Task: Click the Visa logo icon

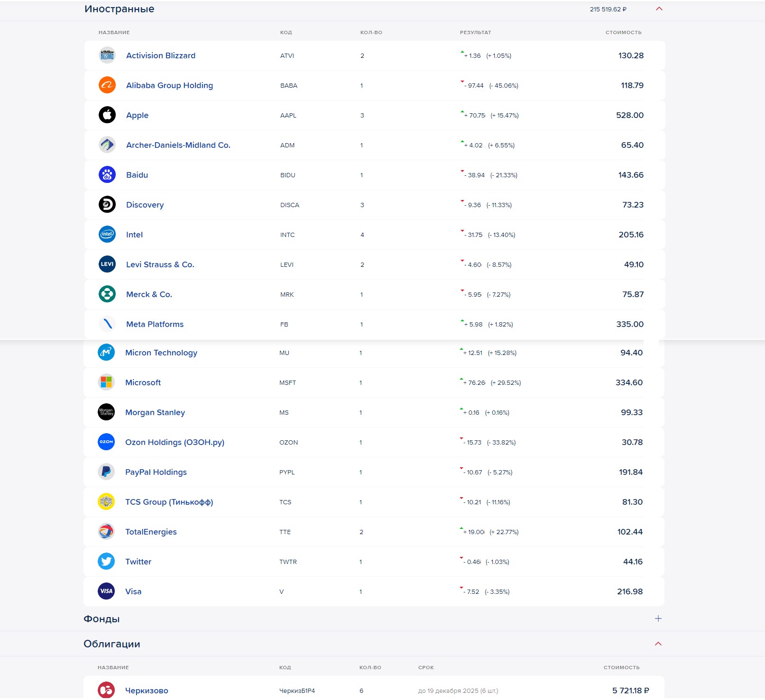Action: (x=106, y=591)
